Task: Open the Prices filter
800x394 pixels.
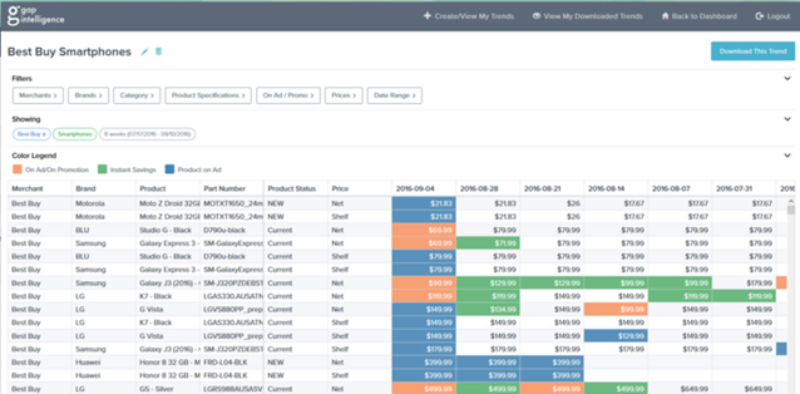Action: tap(344, 95)
